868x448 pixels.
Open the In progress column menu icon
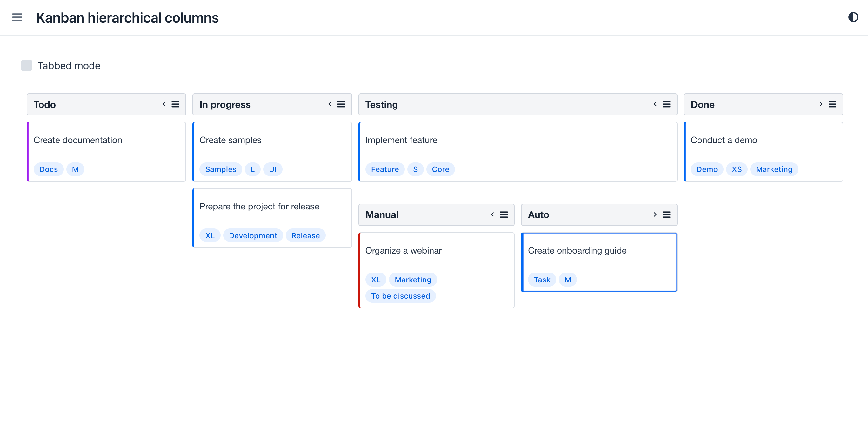click(x=341, y=104)
